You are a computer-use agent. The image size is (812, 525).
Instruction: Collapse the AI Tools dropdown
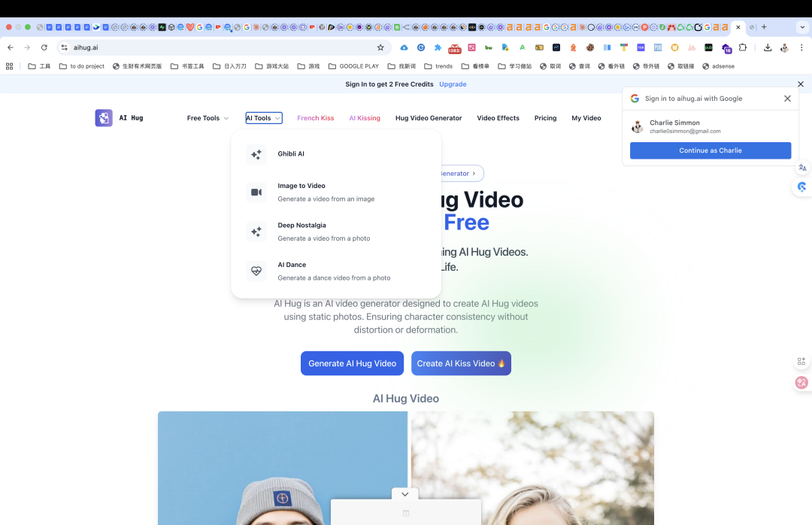coord(264,118)
